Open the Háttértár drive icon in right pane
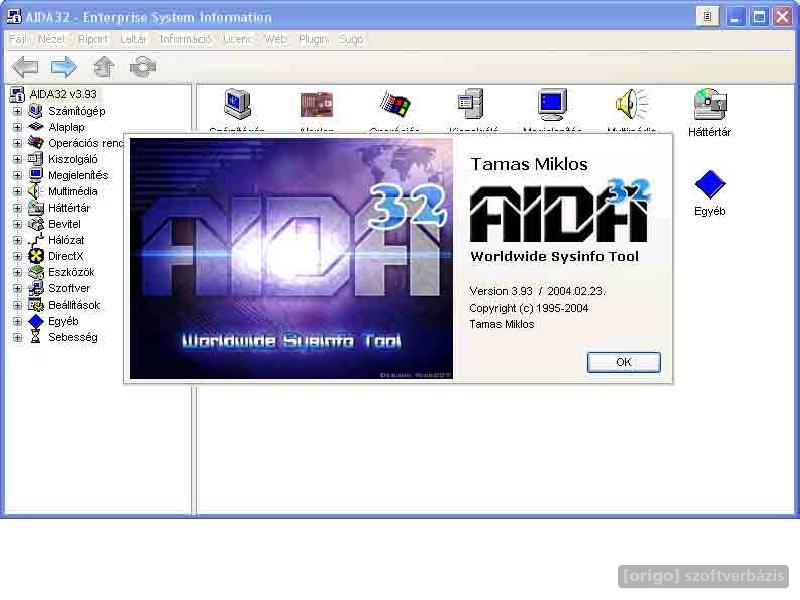Image resolution: width=800 pixels, height=600 pixels. pyautogui.click(x=710, y=105)
